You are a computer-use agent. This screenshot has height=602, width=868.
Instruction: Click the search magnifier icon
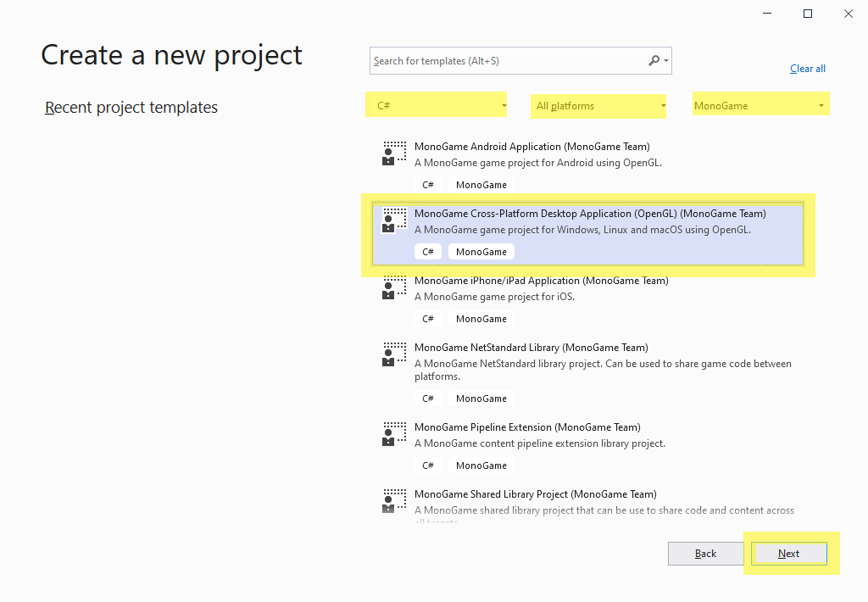(x=654, y=61)
